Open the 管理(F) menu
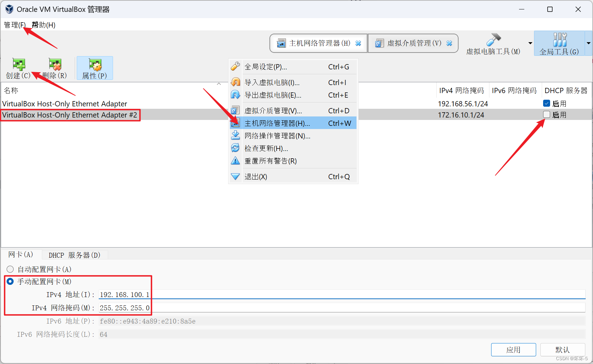The height and width of the screenshot is (364, 593). [x=15, y=25]
